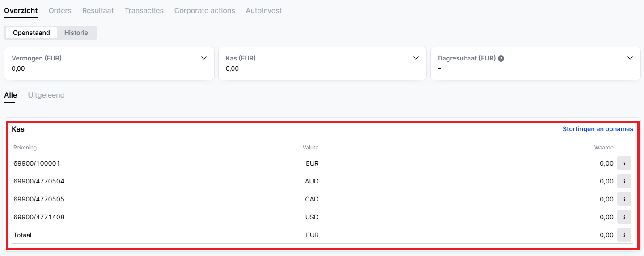Open info icon on AUD row

click(x=624, y=181)
